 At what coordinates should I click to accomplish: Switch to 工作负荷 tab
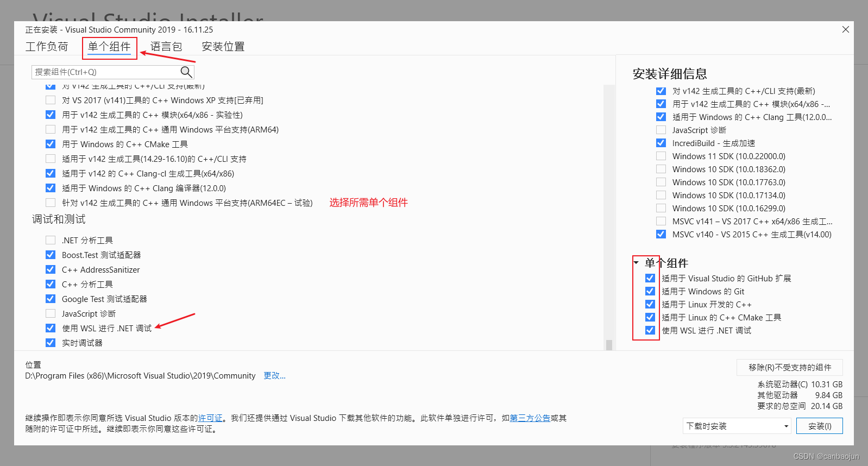[47, 47]
